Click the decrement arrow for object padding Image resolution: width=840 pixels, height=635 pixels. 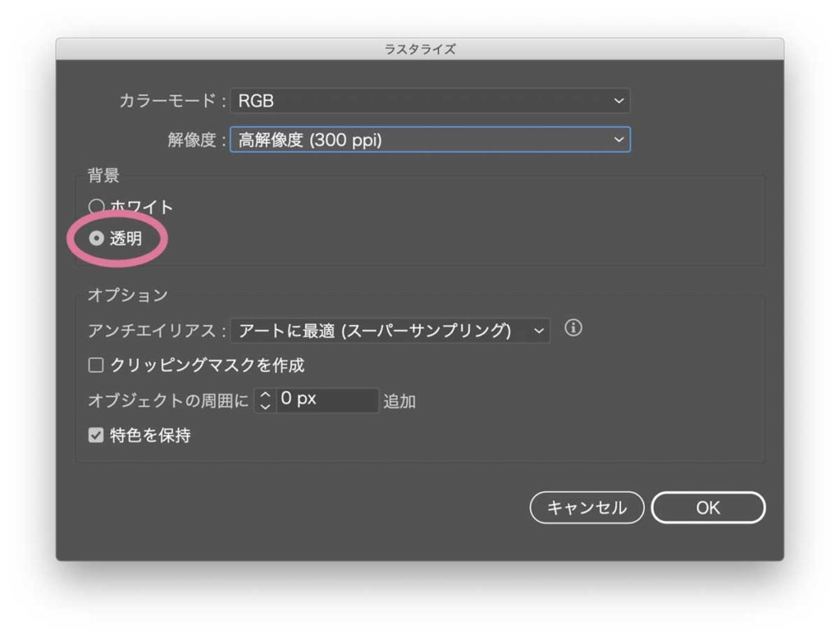(x=265, y=406)
